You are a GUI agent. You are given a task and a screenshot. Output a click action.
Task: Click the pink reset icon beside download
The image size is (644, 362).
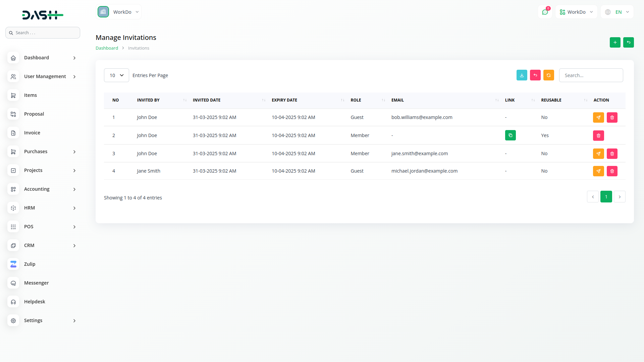(535, 75)
